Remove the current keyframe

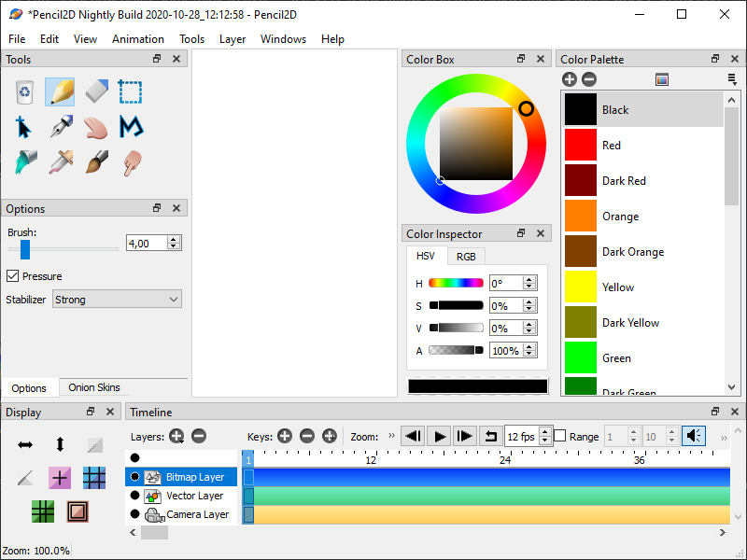(x=307, y=436)
